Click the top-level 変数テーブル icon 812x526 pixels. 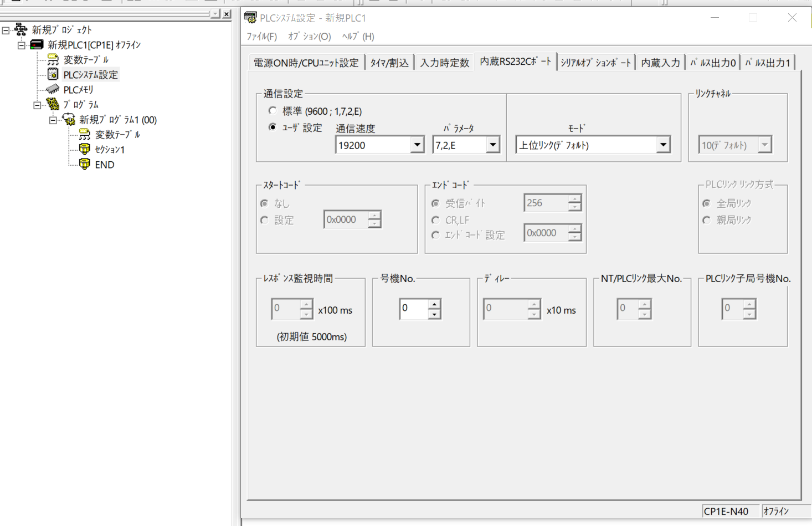[53, 59]
